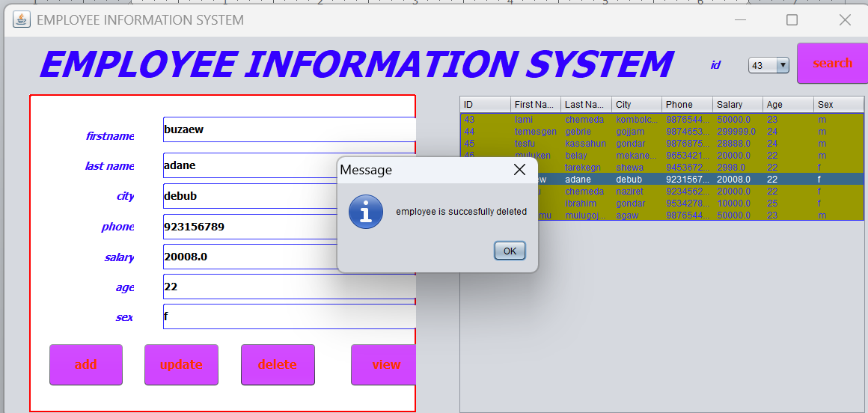Click the phone field showing 923156789
The height and width of the screenshot is (413, 868).
point(290,227)
